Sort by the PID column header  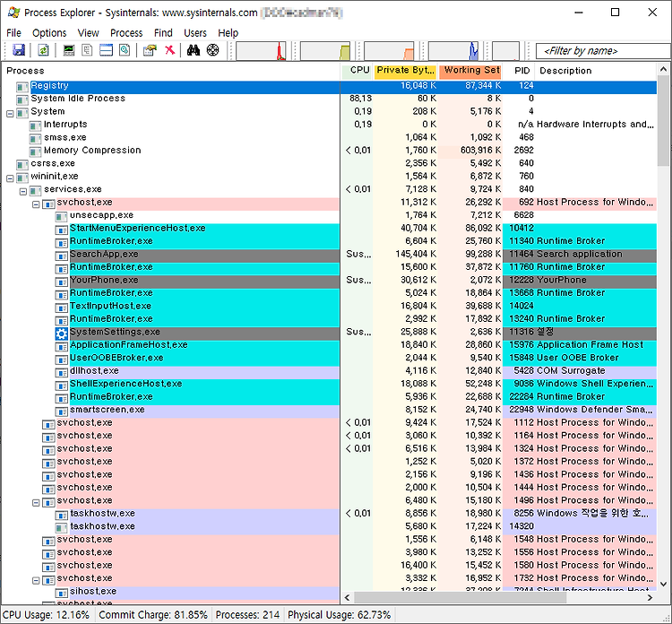click(x=520, y=71)
